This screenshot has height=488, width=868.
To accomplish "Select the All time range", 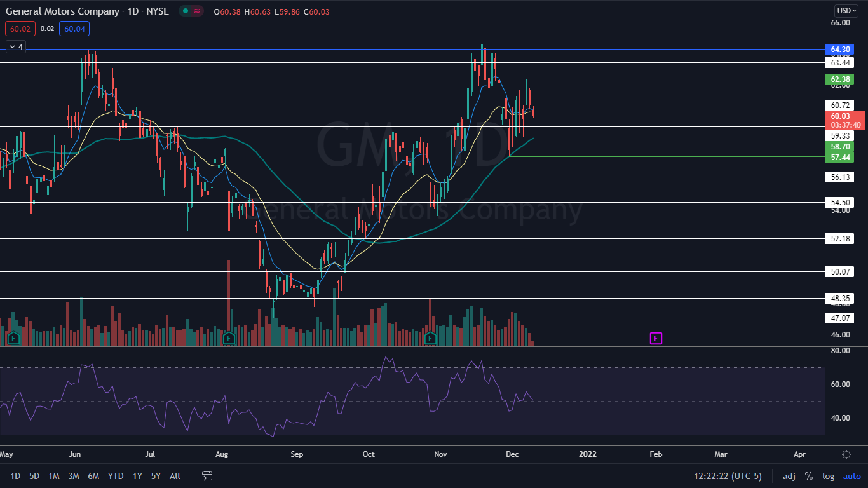I will (x=175, y=476).
